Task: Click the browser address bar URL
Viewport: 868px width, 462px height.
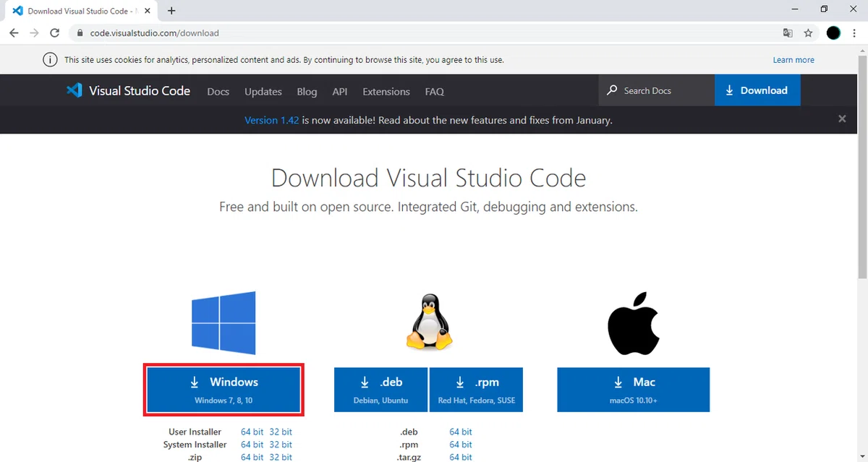Action: pyautogui.click(x=155, y=33)
